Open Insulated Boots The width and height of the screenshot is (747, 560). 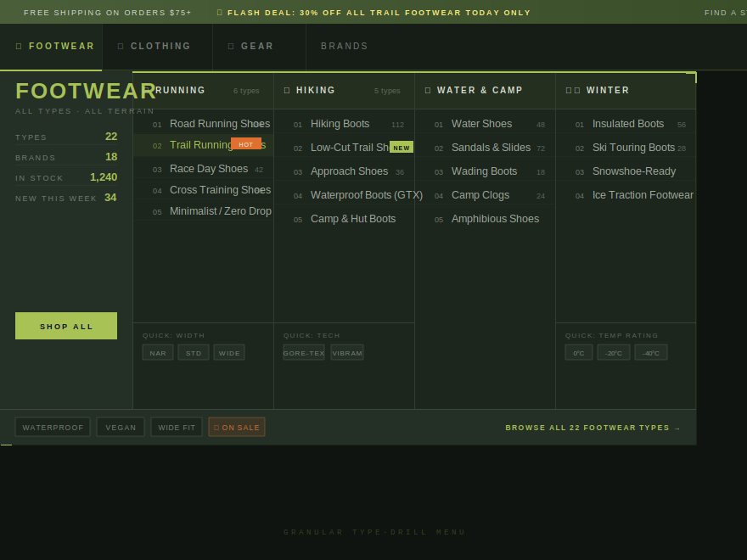click(x=626, y=124)
